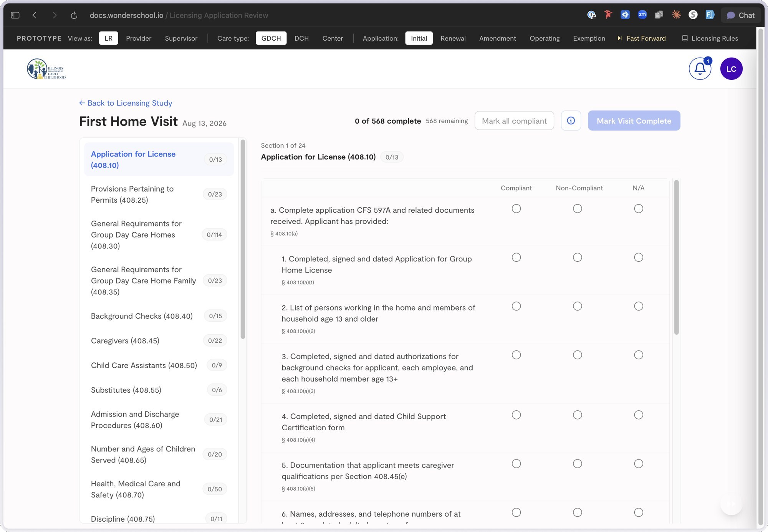Mark item a. complete application as Non-Compliant
This screenshot has height=532, width=768.
pos(578,208)
